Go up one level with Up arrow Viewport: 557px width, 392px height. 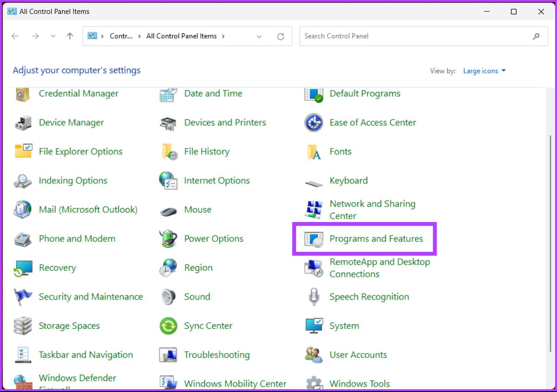click(70, 36)
